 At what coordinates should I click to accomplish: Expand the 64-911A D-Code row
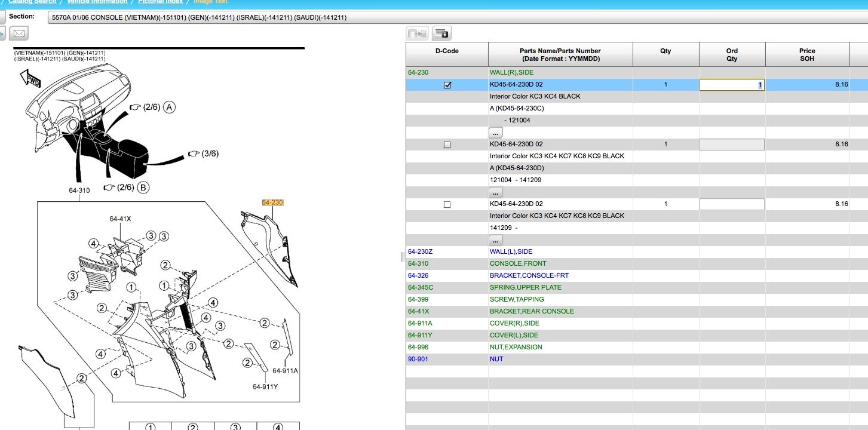click(x=421, y=323)
